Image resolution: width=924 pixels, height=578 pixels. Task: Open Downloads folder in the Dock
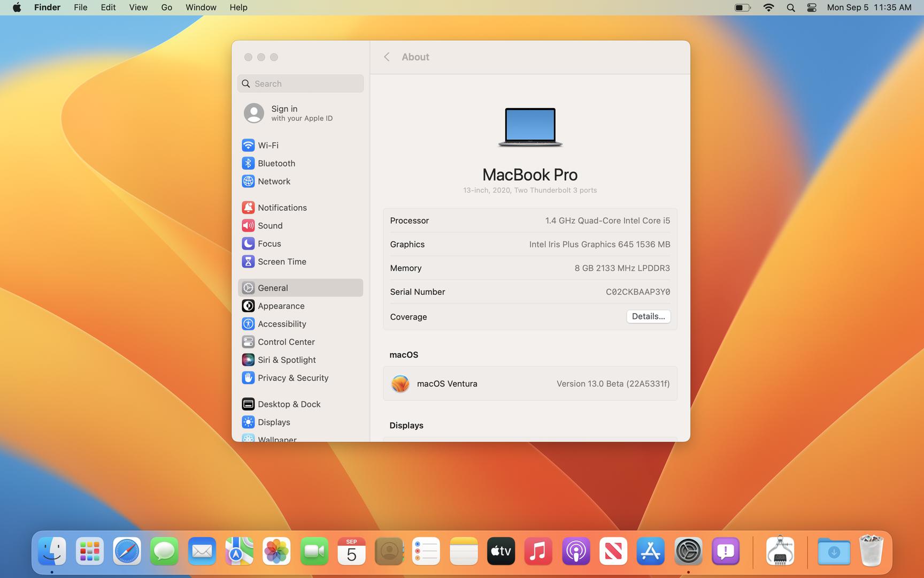834,551
